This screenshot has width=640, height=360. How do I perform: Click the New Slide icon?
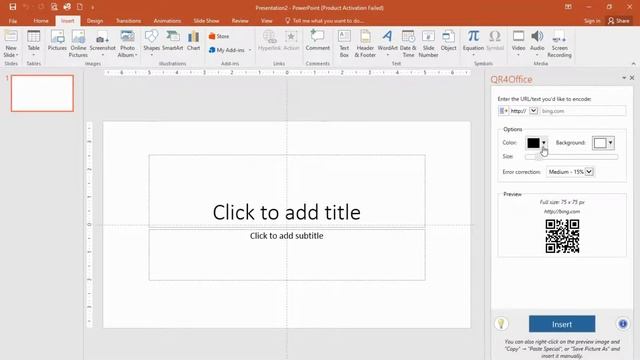pos(11,44)
